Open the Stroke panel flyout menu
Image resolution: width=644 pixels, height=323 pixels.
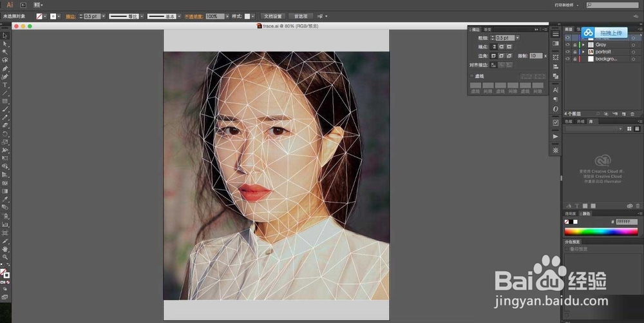coord(545,30)
